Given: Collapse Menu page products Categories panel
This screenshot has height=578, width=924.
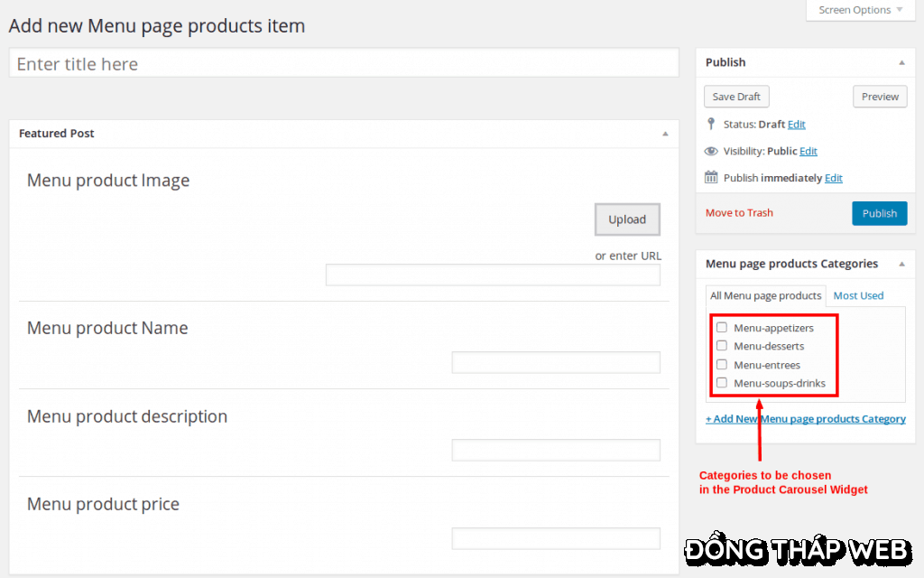Looking at the screenshot, I should coord(901,265).
